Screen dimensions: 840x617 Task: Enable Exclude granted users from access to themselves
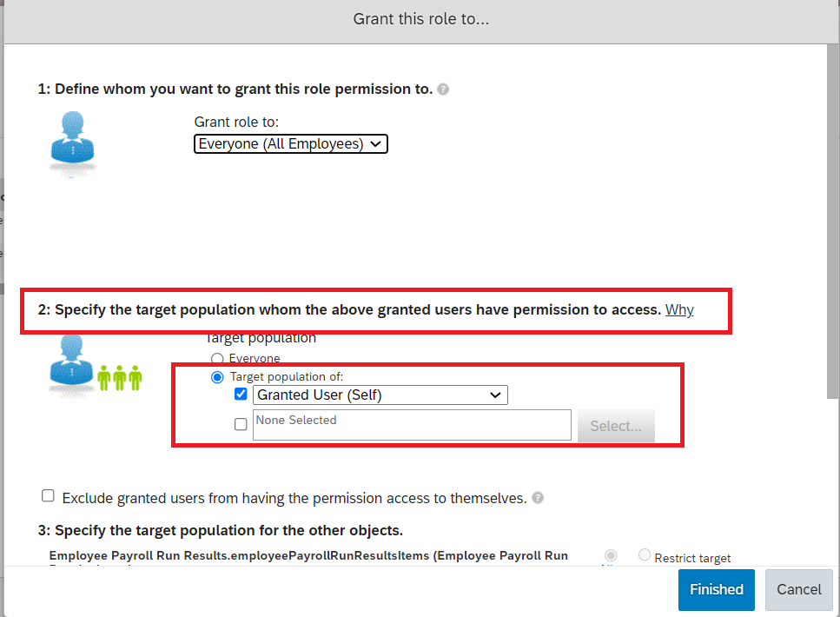click(x=48, y=496)
